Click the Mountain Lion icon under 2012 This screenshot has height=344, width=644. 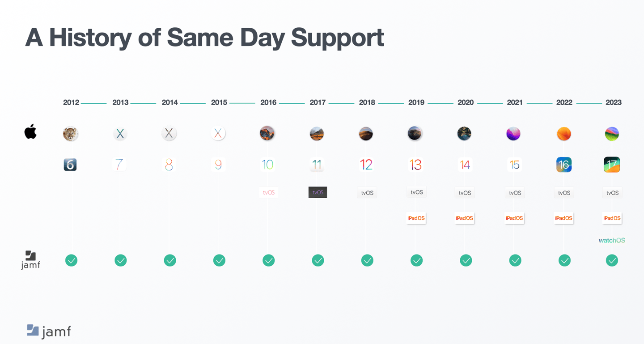pyautogui.click(x=71, y=133)
